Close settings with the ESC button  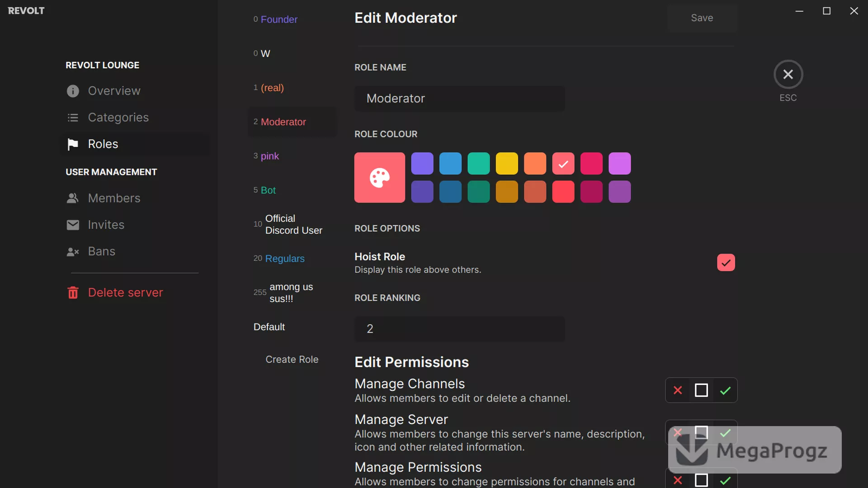(x=788, y=75)
